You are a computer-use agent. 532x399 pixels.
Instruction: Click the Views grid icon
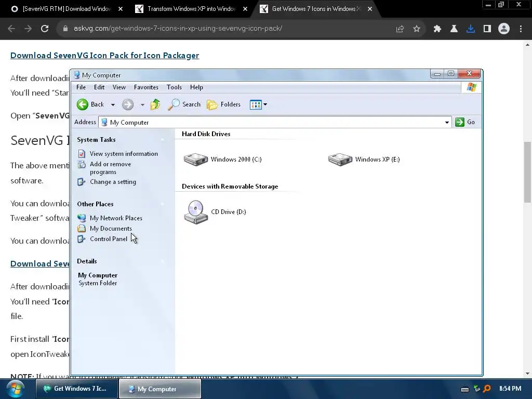[x=256, y=104]
